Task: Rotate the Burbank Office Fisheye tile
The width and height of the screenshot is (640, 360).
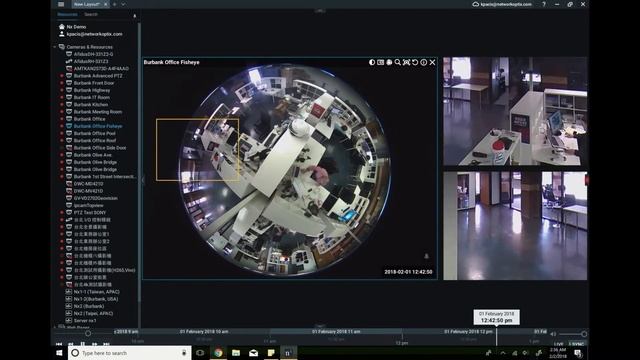Action: (x=415, y=62)
